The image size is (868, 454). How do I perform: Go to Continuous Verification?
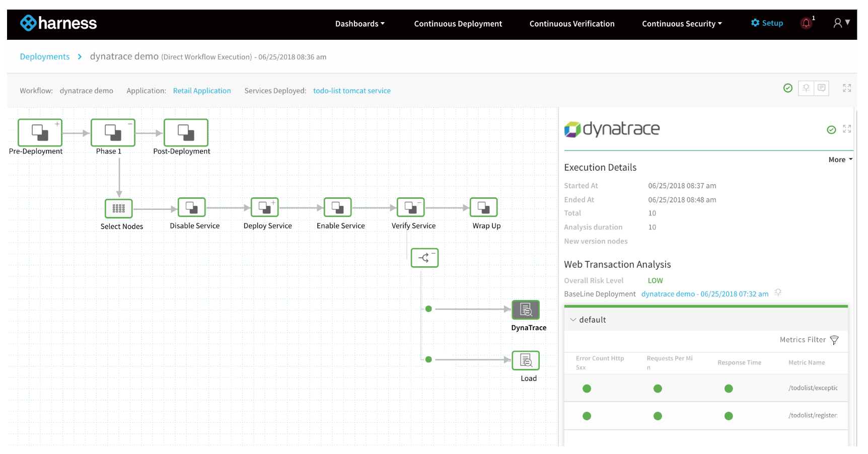coord(572,24)
